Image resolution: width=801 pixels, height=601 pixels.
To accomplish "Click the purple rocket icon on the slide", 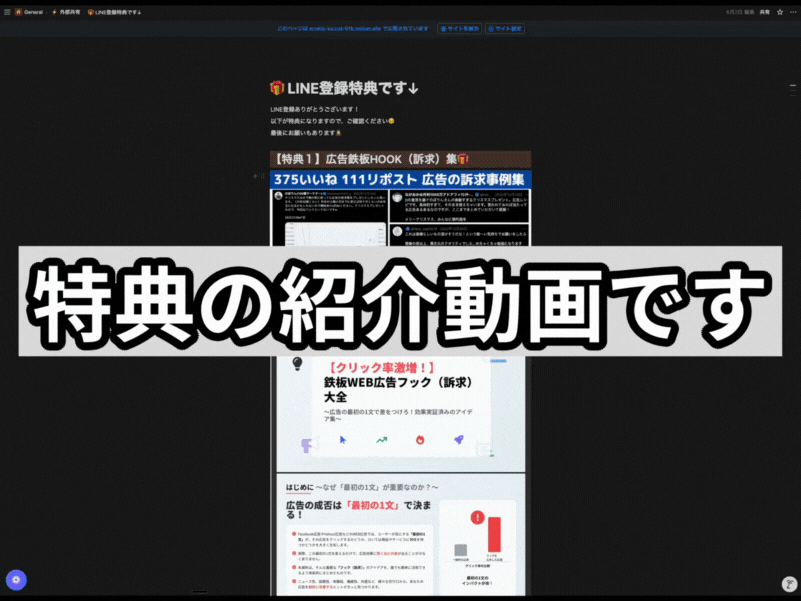I will (x=459, y=440).
